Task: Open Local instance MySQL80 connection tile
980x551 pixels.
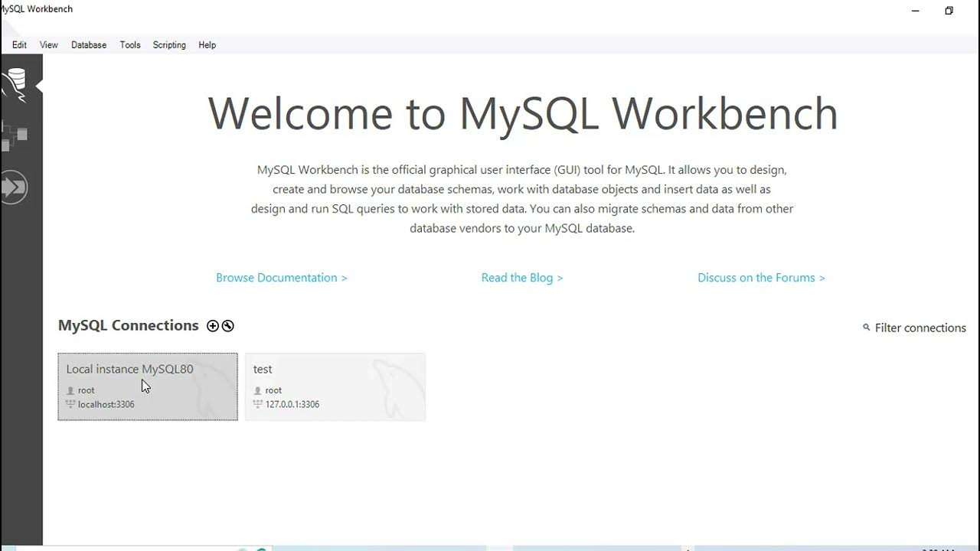Action: click(148, 386)
